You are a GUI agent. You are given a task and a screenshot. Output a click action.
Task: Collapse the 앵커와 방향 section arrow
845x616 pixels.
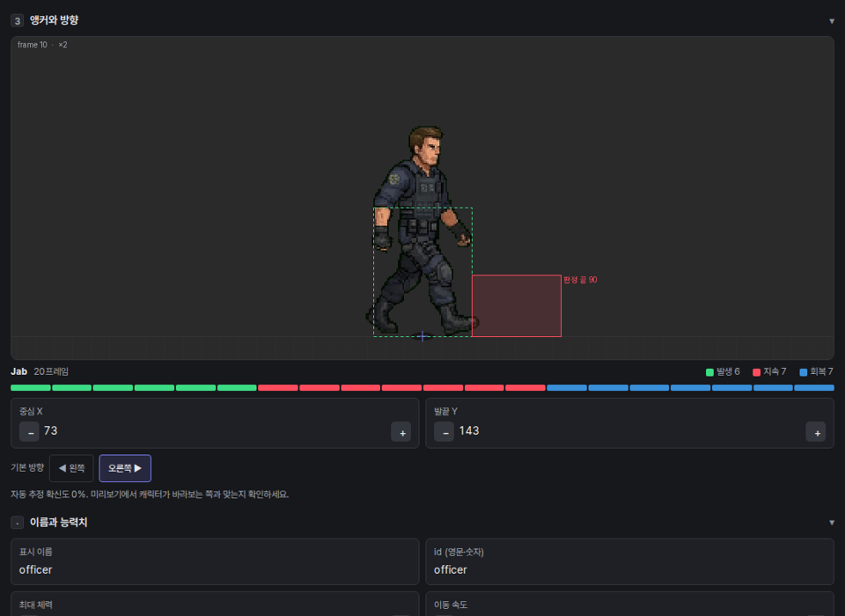coord(832,21)
